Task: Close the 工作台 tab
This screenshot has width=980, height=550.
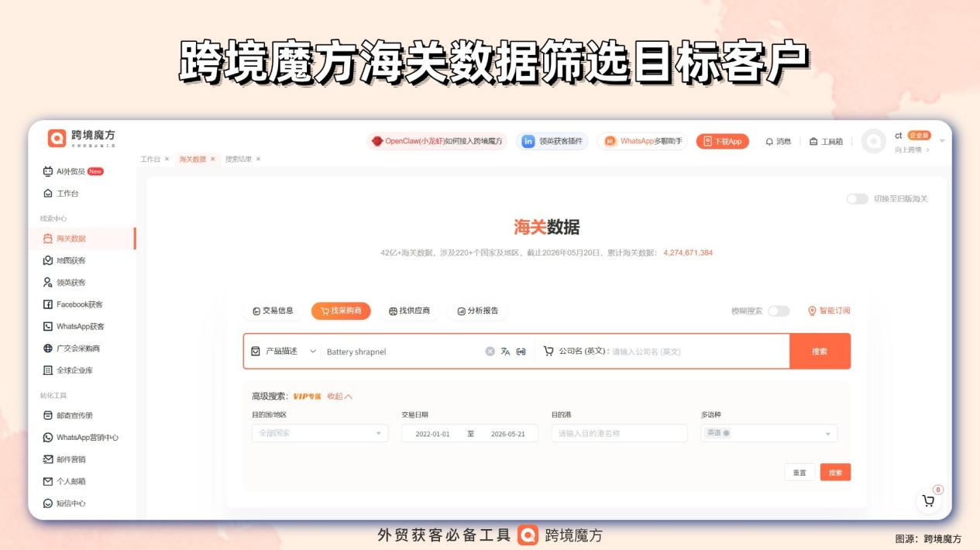Action: (x=167, y=159)
